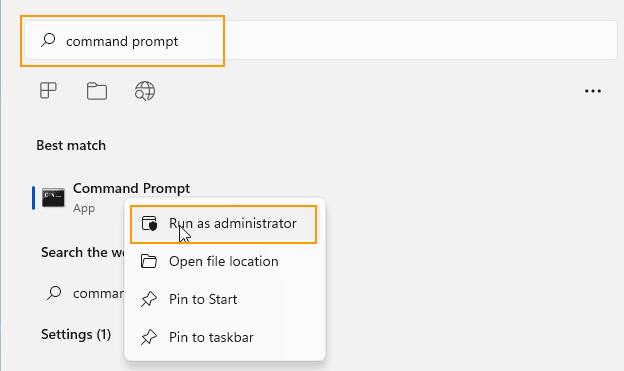This screenshot has width=624, height=371.
Task: Choose the Web search filter globe icon
Action: click(145, 91)
